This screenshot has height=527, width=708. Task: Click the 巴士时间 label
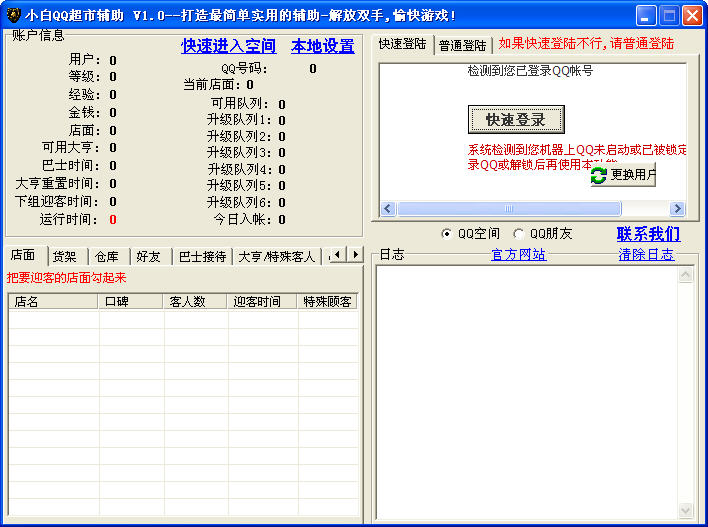coord(71,166)
